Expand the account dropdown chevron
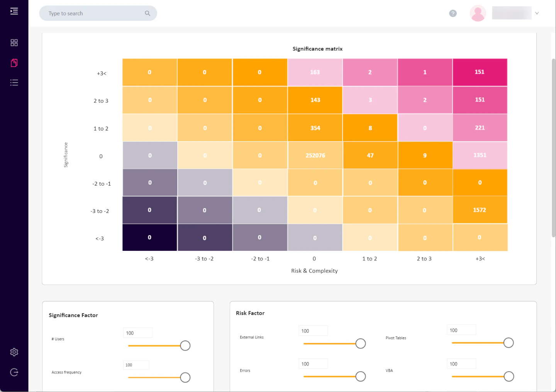The image size is (556, 392). [x=537, y=13]
